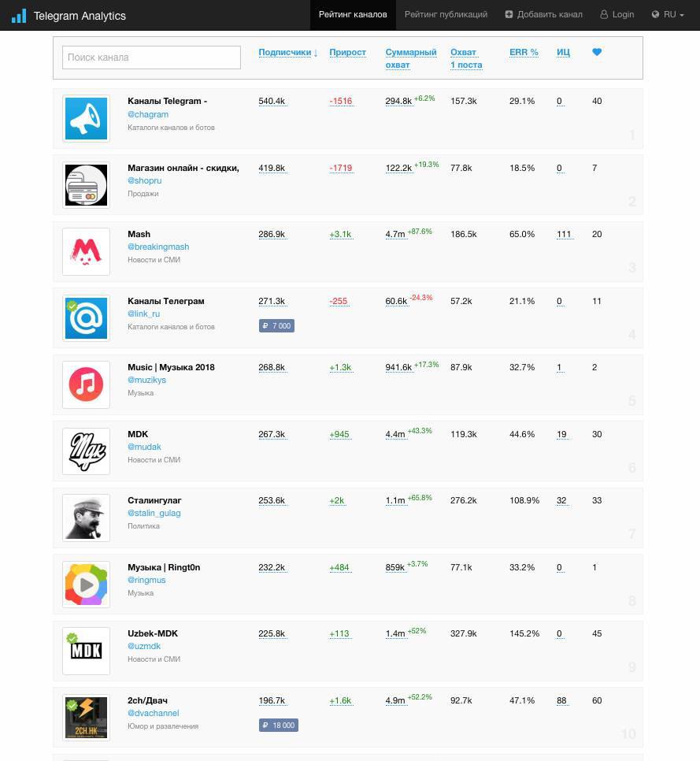This screenshot has height=761, width=700.
Task: Click in the Поиск канала search field
Action: click(x=151, y=58)
